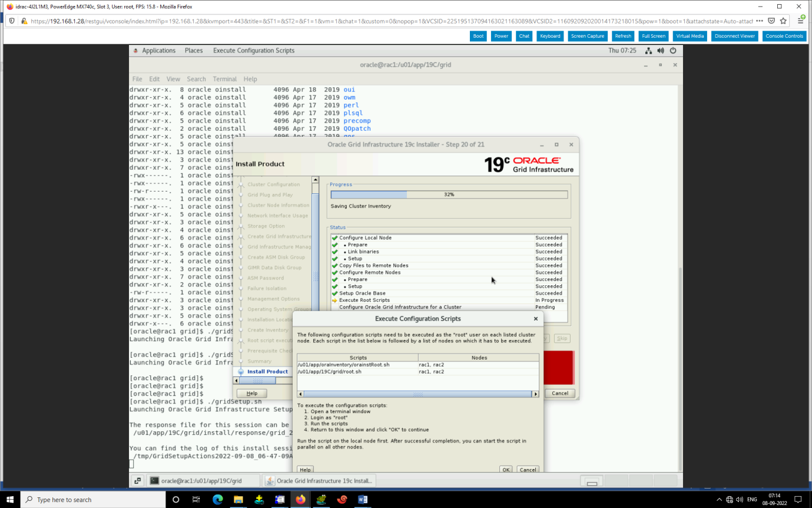Open the GNOME power menu icon
Screen dimensions: 812x508
coord(673,51)
